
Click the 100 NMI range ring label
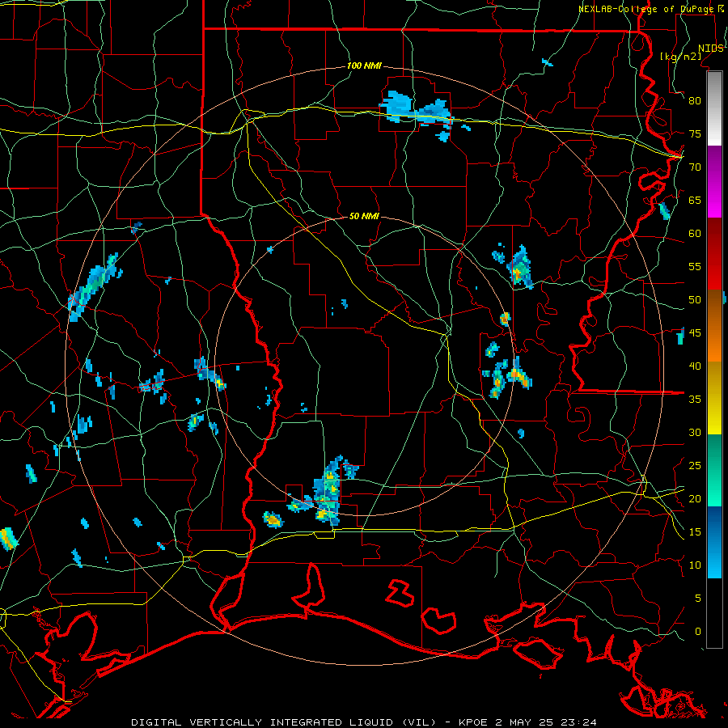(364, 66)
